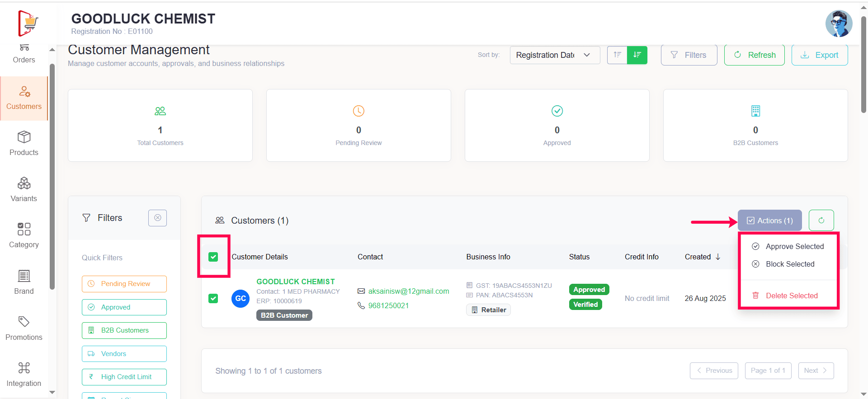Uncheck the GOODLUCK CHEMIST row checkbox

click(x=213, y=299)
